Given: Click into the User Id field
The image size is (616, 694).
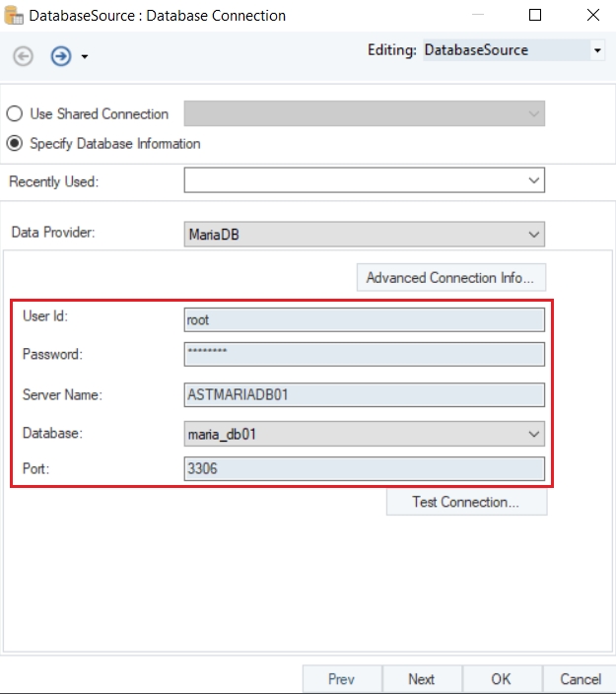Looking at the screenshot, I should 364,319.
